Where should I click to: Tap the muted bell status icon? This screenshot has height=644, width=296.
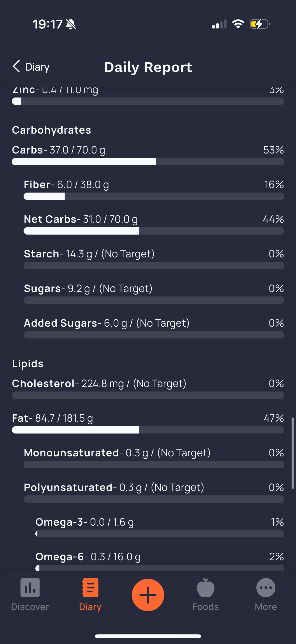click(x=71, y=25)
